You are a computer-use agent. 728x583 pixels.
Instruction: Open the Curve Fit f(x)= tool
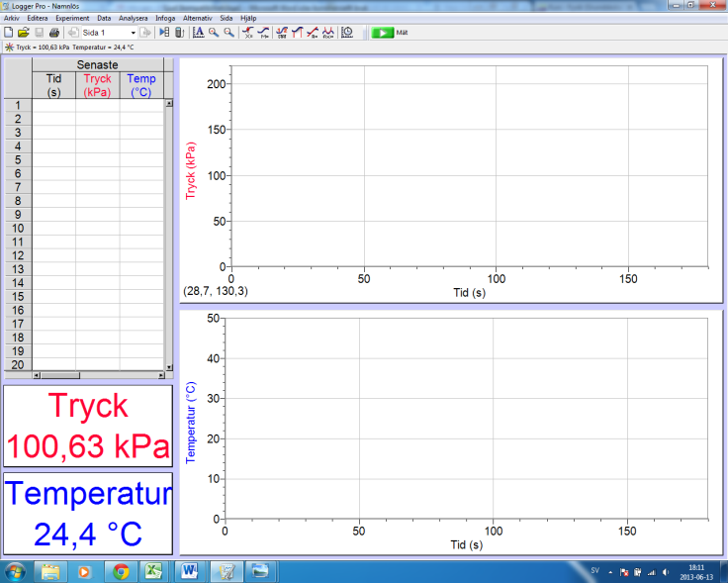point(327,33)
